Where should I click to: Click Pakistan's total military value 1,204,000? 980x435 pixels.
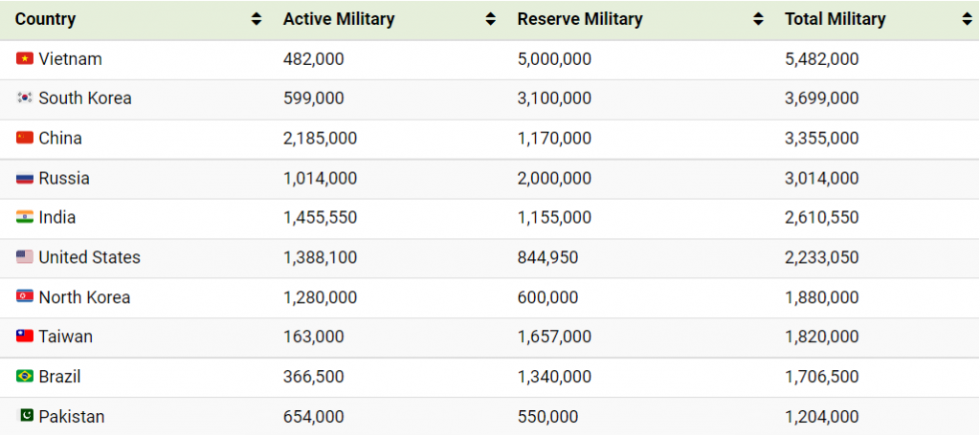tap(821, 417)
